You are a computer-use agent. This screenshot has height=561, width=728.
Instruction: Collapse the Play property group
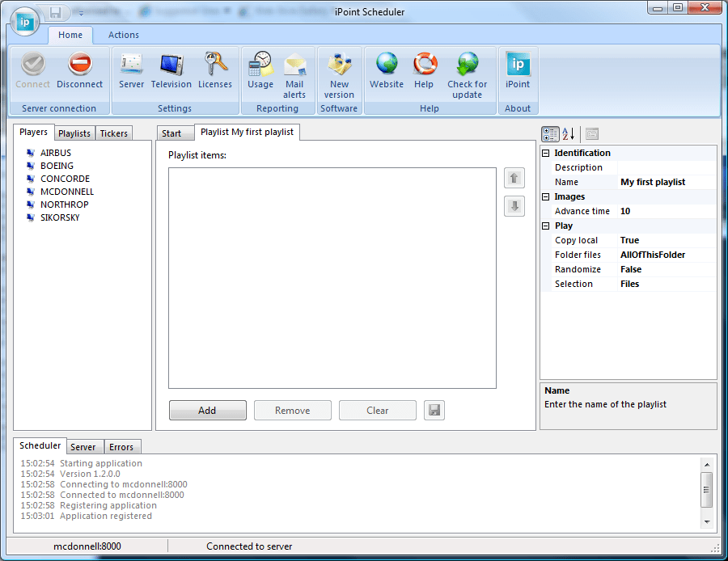[546, 226]
